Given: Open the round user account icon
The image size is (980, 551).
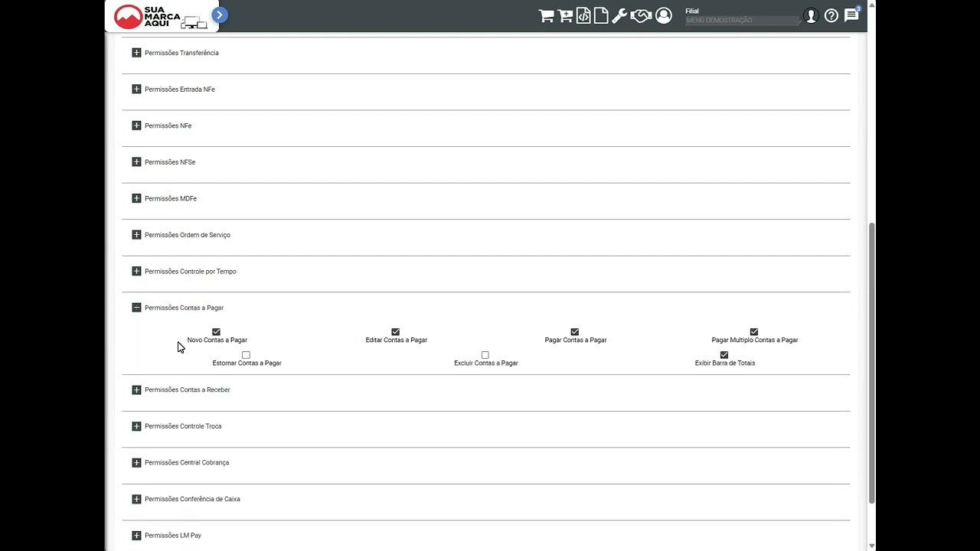Looking at the screenshot, I should 664,15.
